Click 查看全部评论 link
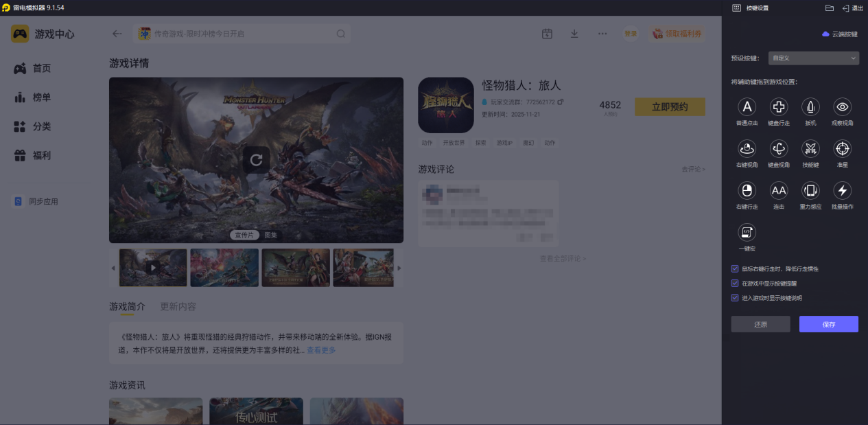 (563, 258)
